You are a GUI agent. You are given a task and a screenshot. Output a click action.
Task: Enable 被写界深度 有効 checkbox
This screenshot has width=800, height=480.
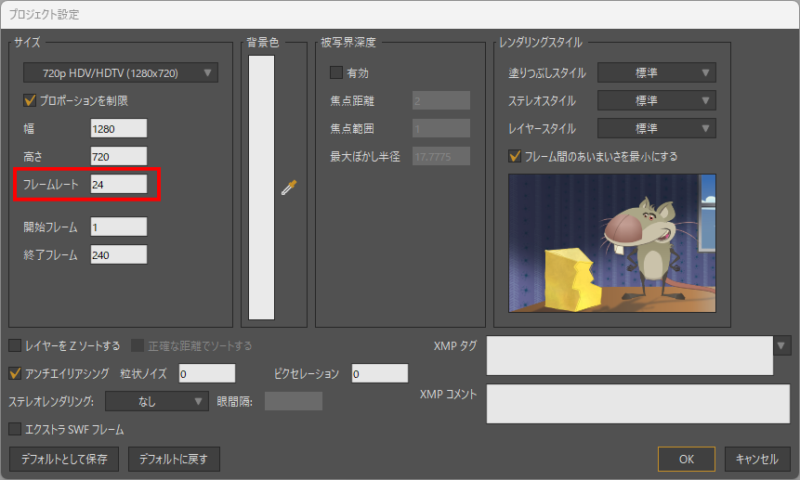(336, 73)
